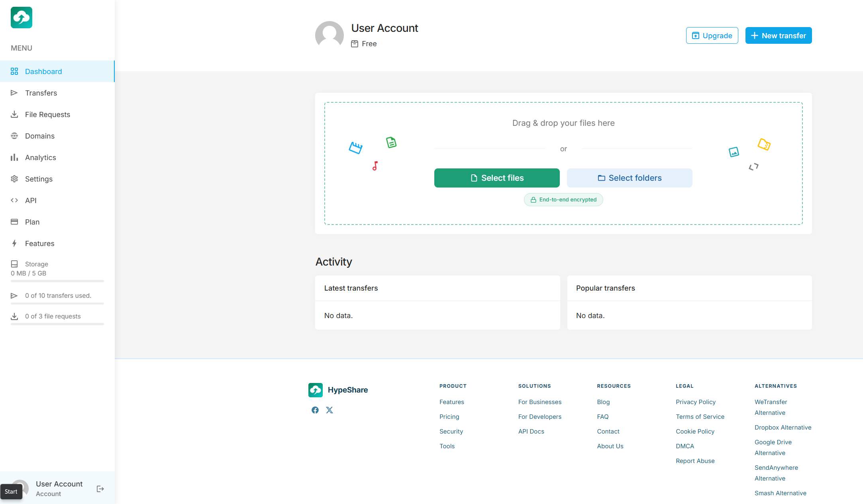Screen dimensions: 863x504
Task: Click the Select folders button
Action: [630, 178]
